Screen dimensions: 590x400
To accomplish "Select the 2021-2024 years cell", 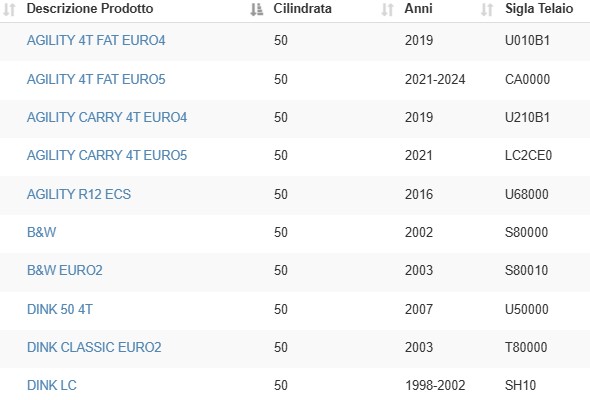I will (435, 79).
